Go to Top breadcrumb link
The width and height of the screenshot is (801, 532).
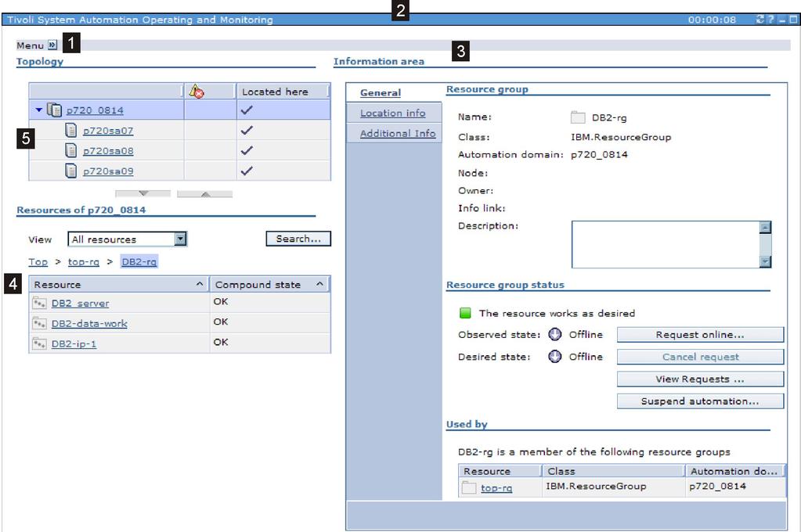38,261
